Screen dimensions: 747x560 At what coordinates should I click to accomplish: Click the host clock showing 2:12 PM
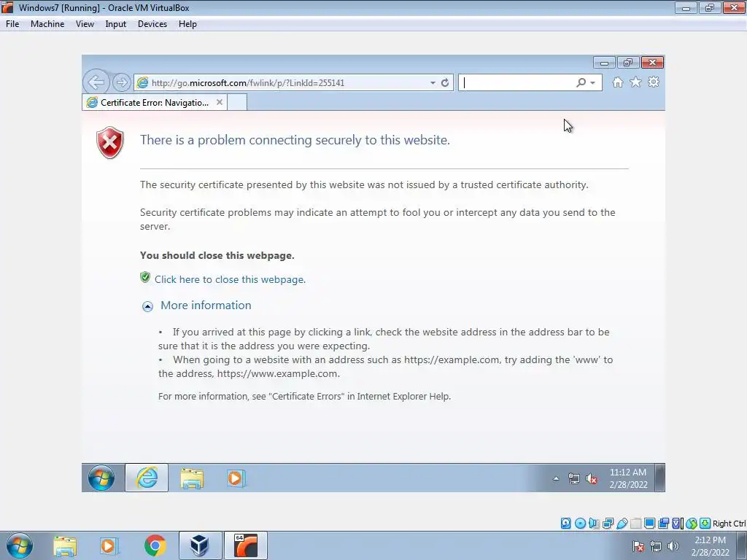[x=711, y=546]
